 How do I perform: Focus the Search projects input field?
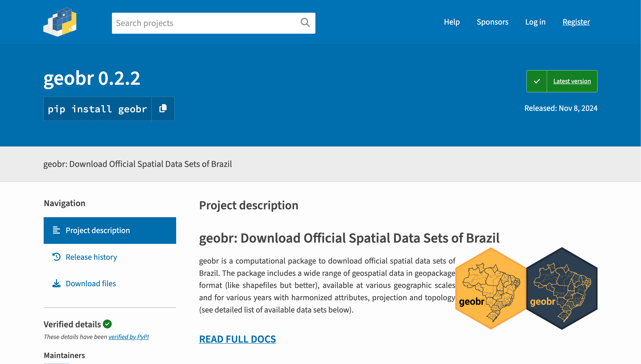pyautogui.click(x=205, y=23)
